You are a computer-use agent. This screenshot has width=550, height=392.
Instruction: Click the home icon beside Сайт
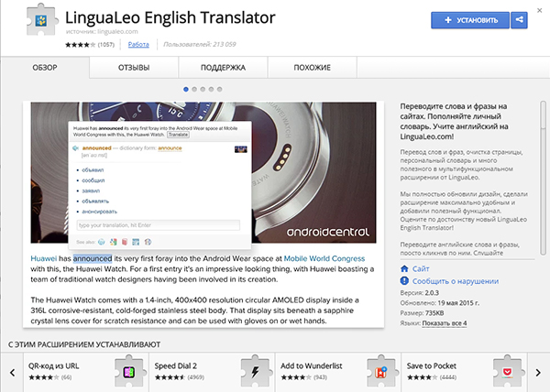point(406,269)
